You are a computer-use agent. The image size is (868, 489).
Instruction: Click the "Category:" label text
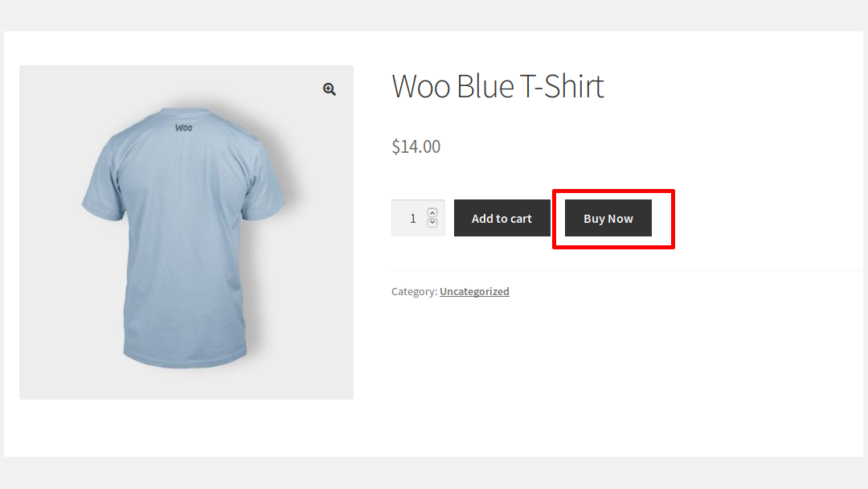414,291
